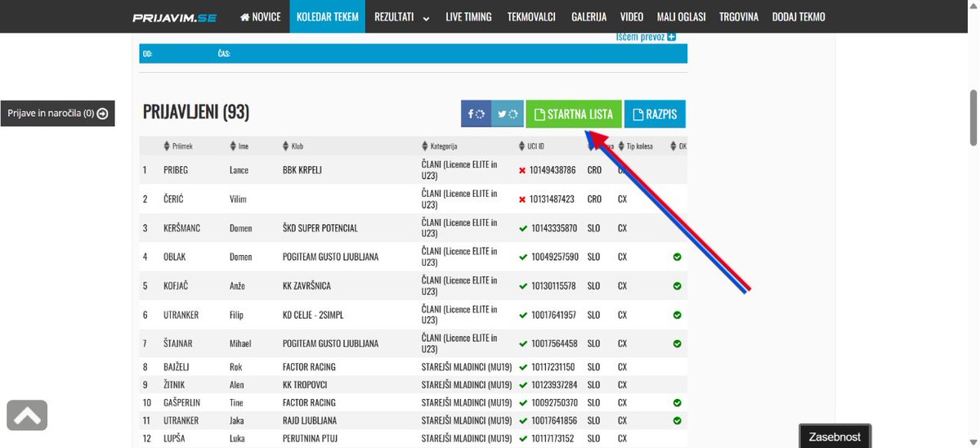Open Live Timing page
Viewport: 980px width, 448px height.
pos(469,17)
